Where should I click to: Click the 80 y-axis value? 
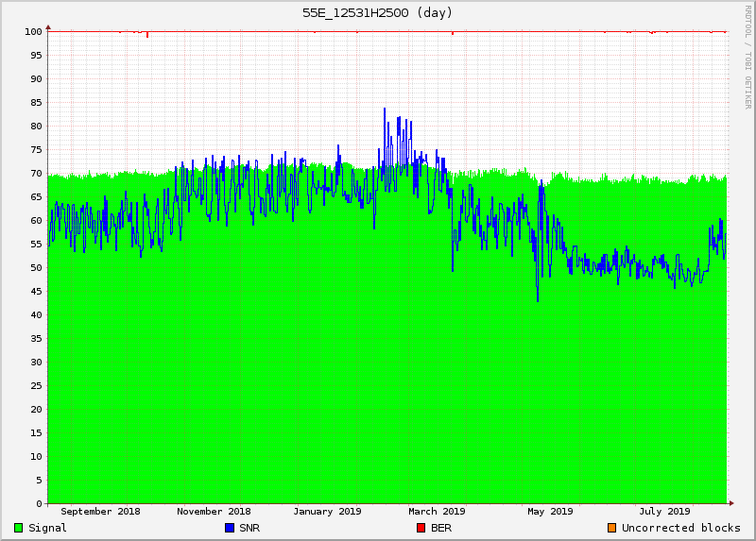click(x=36, y=127)
